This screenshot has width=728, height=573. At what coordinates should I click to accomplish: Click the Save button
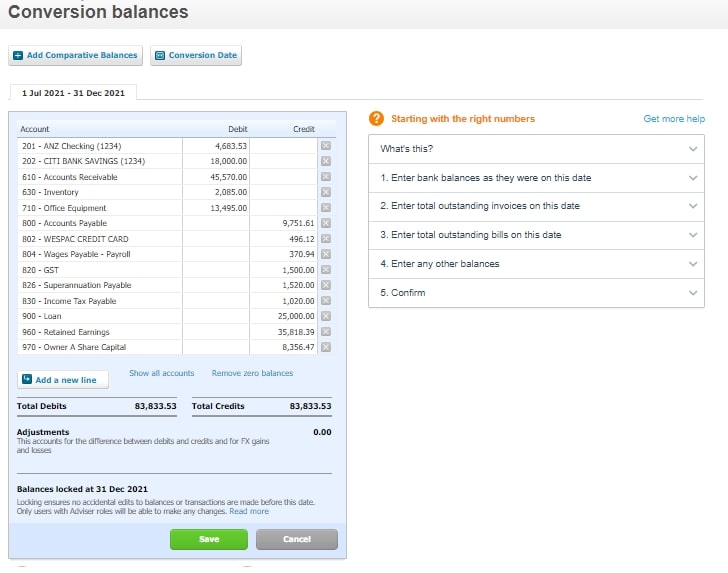pos(208,539)
